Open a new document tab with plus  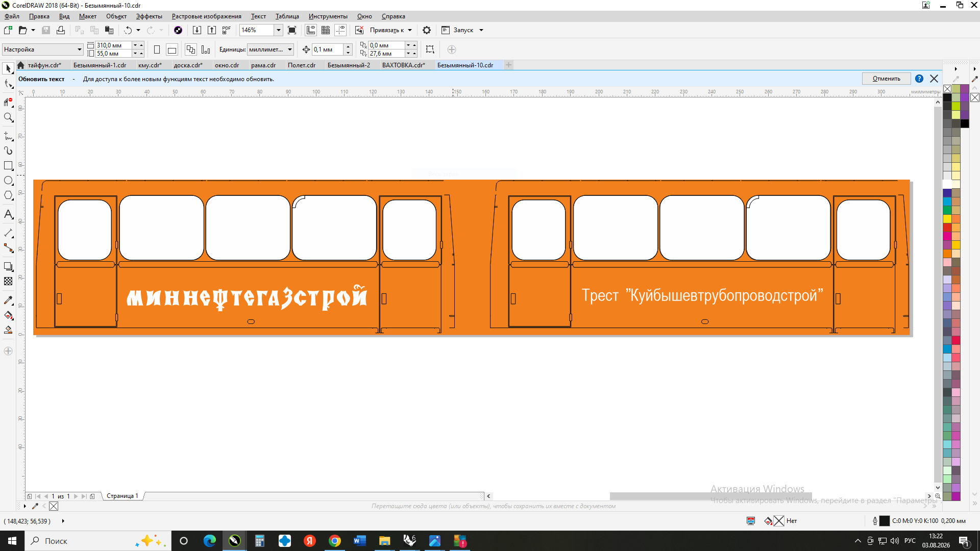[508, 65]
